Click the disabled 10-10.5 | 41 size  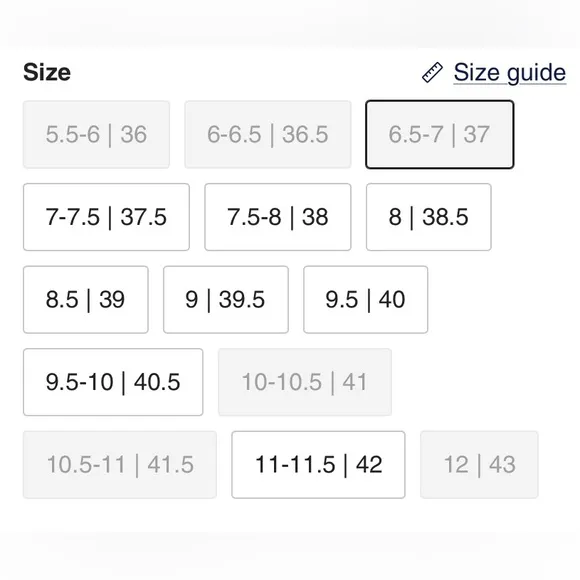point(304,382)
